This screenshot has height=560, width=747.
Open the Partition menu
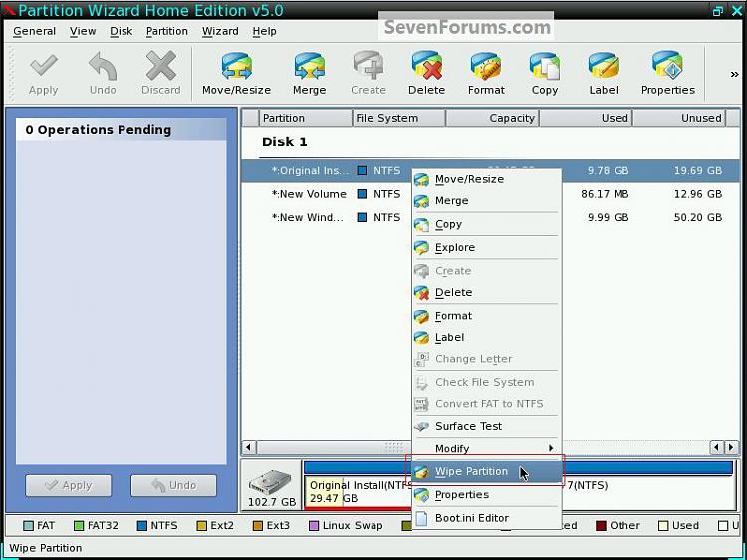[x=166, y=31]
